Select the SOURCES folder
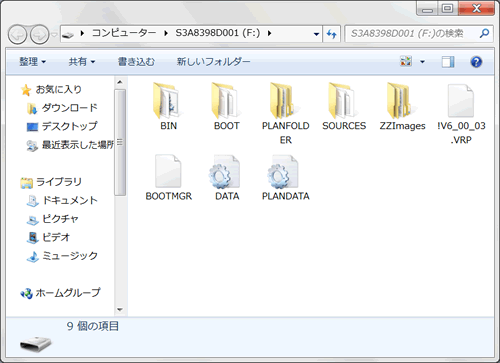This screenshot has height=363, width=500. [x=344, y=107]
